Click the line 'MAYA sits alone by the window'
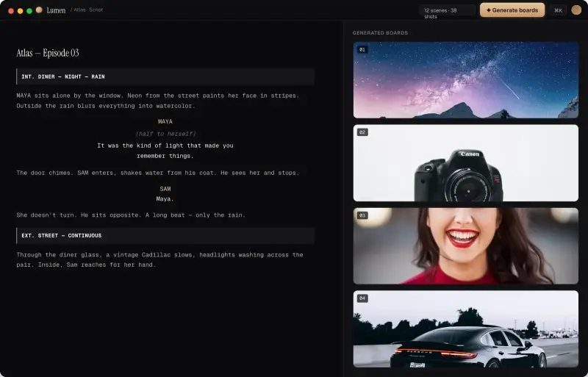 (x=158, y=101)
